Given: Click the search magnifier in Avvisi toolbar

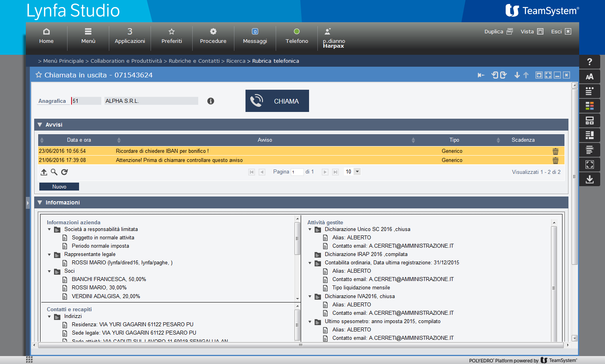Looking at the screenshot, I should tap(54, 172).
